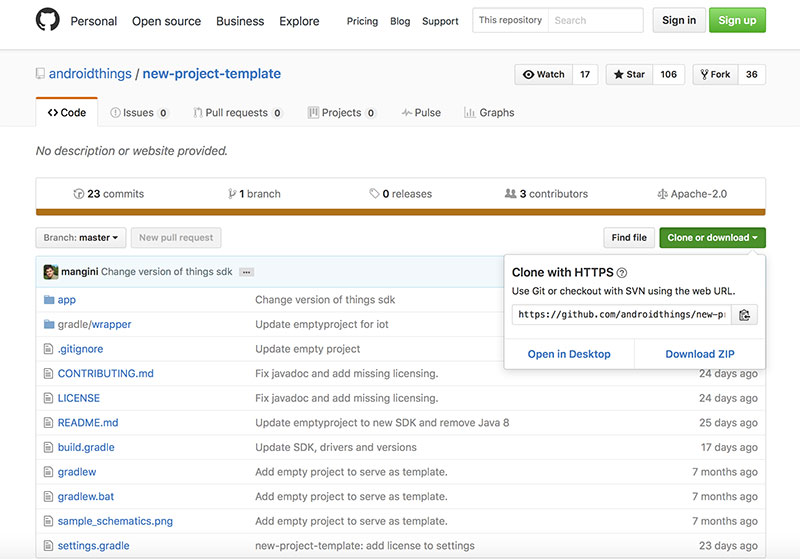Click mangini's avatar thumbnail
Viewport: 800px width, 559px height.
pyautogui.click(x=51, y=272)
